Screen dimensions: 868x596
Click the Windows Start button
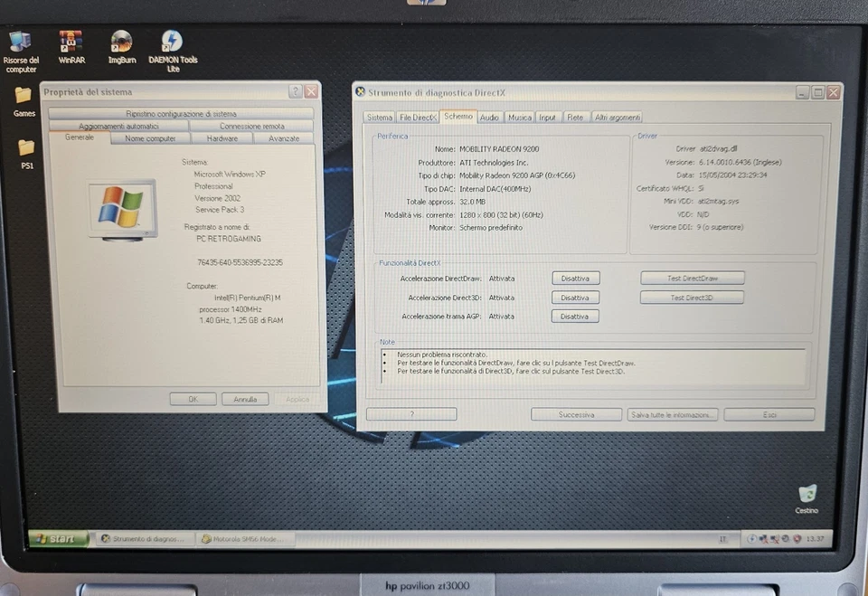[x=58, y=538]
